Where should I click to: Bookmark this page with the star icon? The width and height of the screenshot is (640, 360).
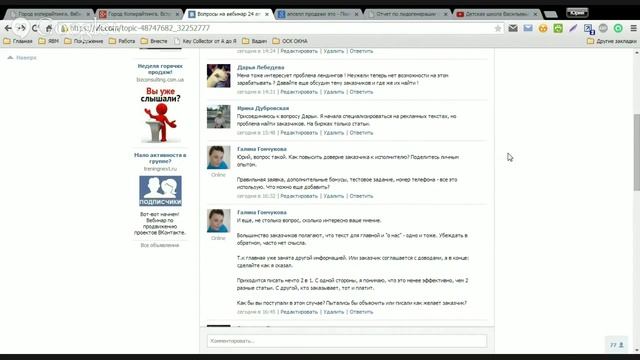[498, 28]
